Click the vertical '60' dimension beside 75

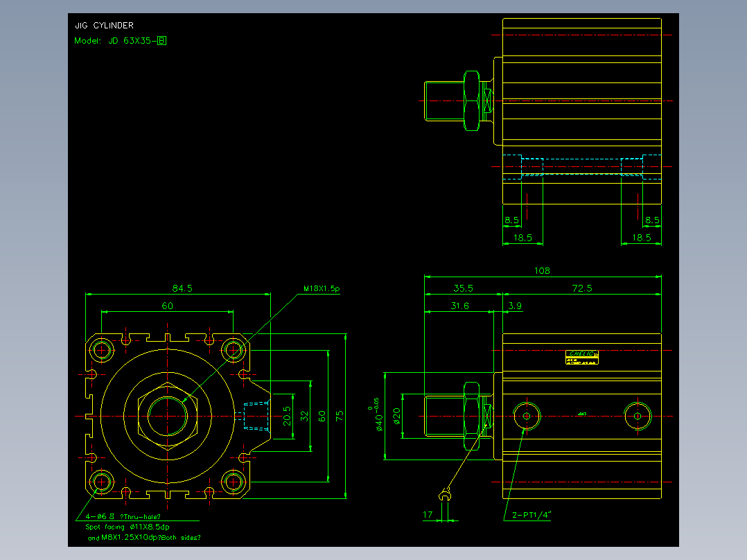[322, 416]
